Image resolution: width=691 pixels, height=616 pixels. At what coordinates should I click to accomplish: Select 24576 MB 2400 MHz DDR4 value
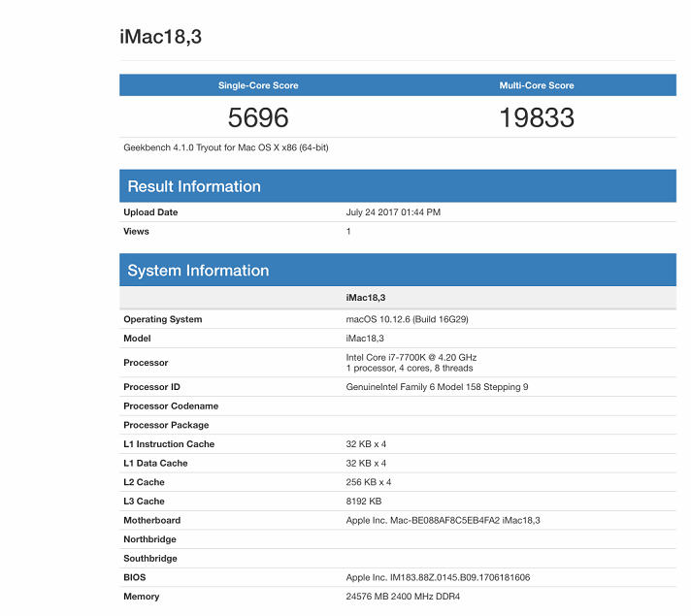click(x=403, y=597)
